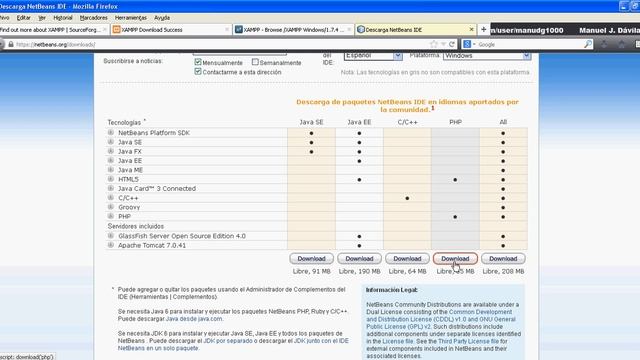Expand the Java FX row icon
640x360 pixels.
coord(111,151)
